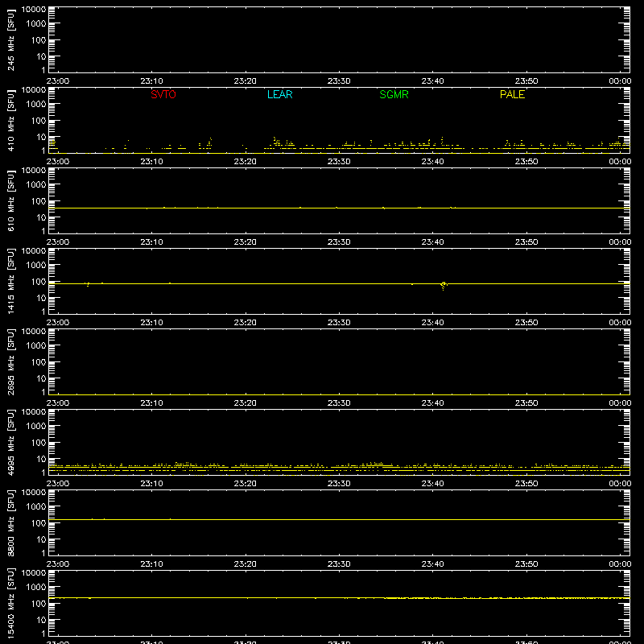The width and height of the screenshot is (644, 644).
Task: Click the 10000 y-axis label of 15400 MHz plot
Action: tap(34, 573)
